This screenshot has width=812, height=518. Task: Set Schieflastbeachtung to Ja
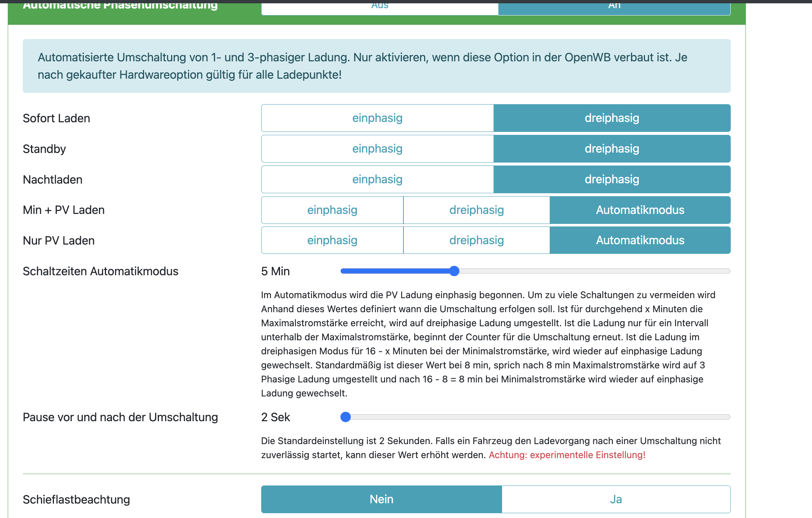(616, 500)
